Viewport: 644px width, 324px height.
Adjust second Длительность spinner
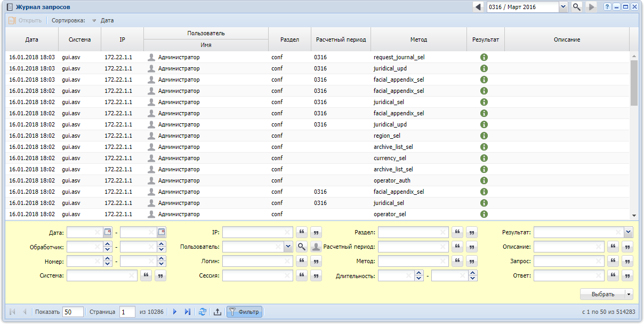point(473,275)
